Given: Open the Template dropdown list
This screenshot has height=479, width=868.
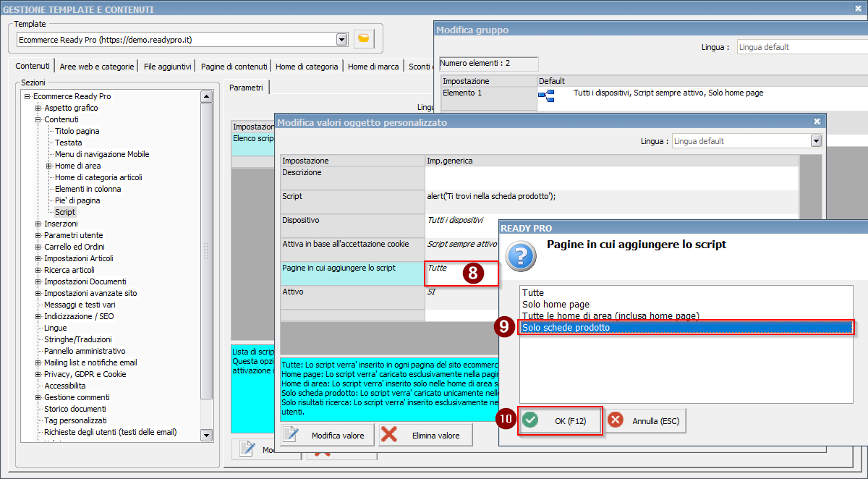Looking at the screenshot, I should [341, 39].
